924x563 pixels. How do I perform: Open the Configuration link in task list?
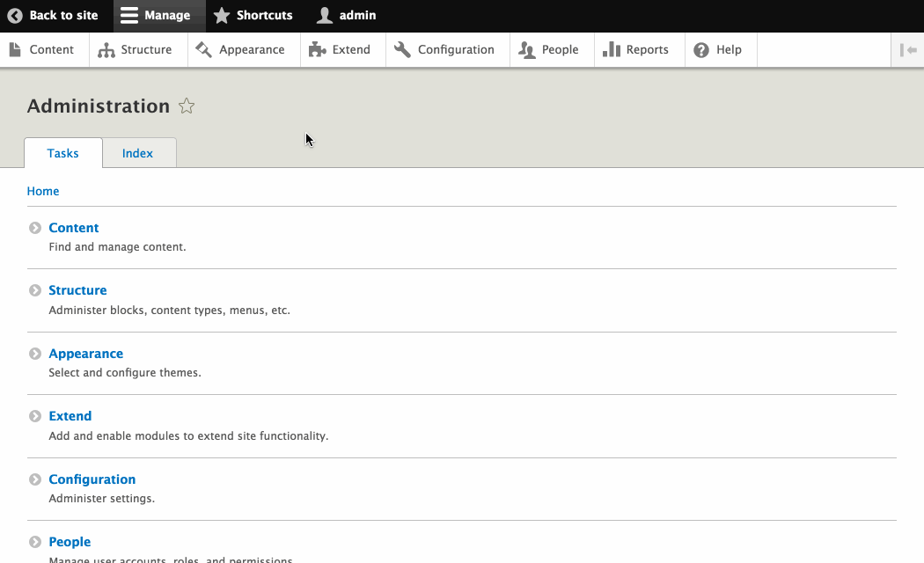click(92, 479)
